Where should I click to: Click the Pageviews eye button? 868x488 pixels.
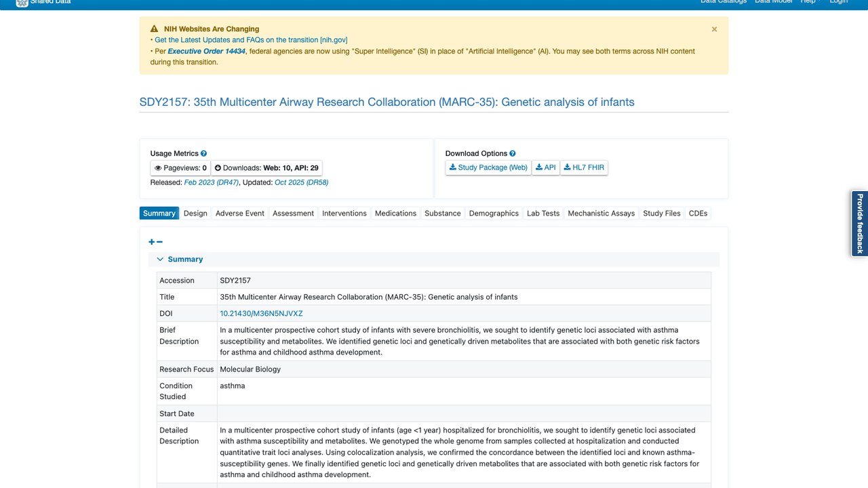click(180, 168)
